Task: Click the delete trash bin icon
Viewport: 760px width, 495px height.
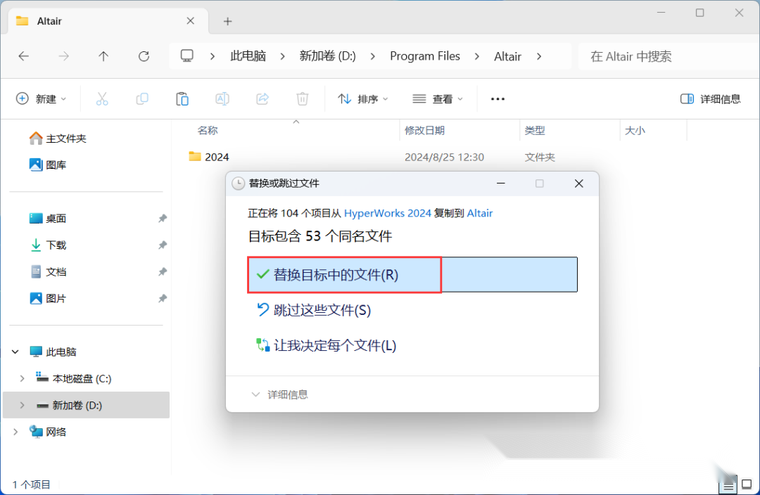Action: 302,99
